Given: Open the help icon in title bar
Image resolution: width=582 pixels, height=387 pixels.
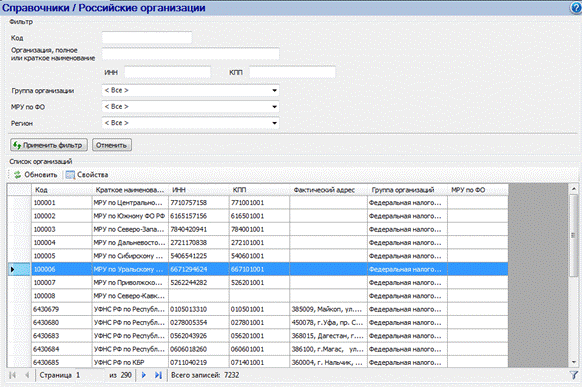Looking at the screenshot, I should [x=576, y=8].
